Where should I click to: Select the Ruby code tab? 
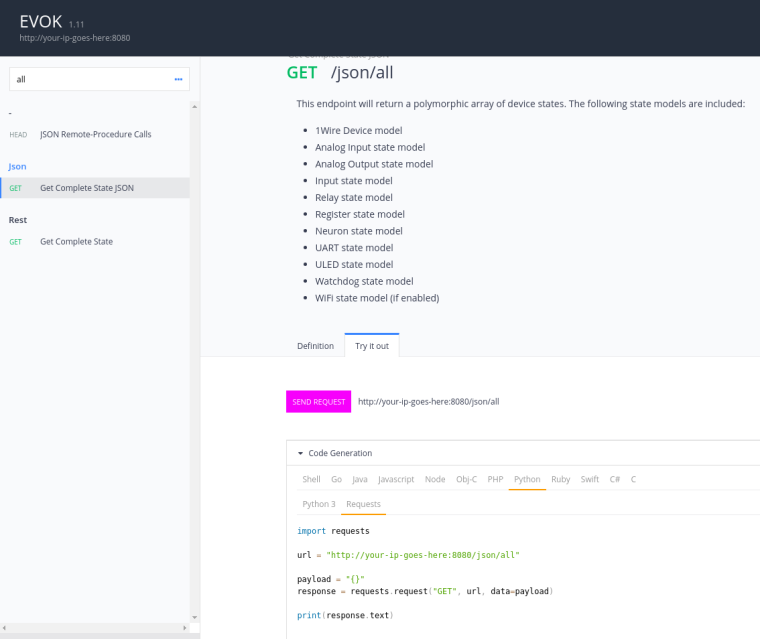pyautogui.click(x=560, y=479)
